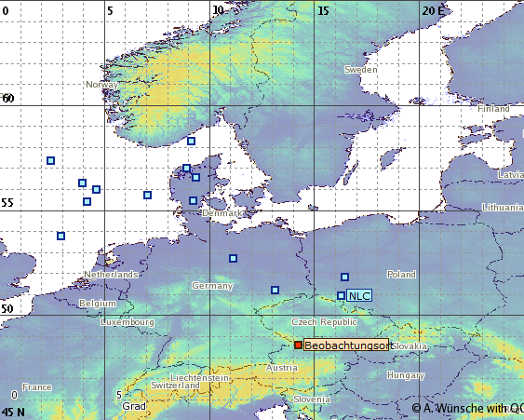Select the blue marker in northern Germany
The image size is (524, 420).
coord(234,259)
